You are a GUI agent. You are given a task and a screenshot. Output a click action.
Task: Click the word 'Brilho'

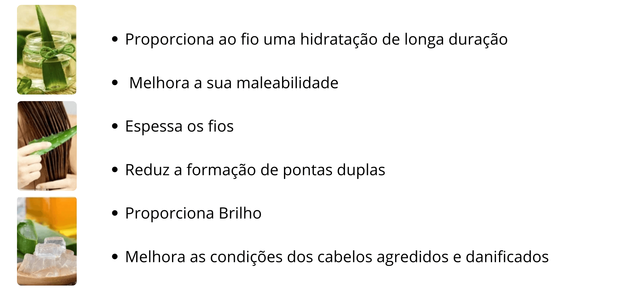[x=240, y=213]
